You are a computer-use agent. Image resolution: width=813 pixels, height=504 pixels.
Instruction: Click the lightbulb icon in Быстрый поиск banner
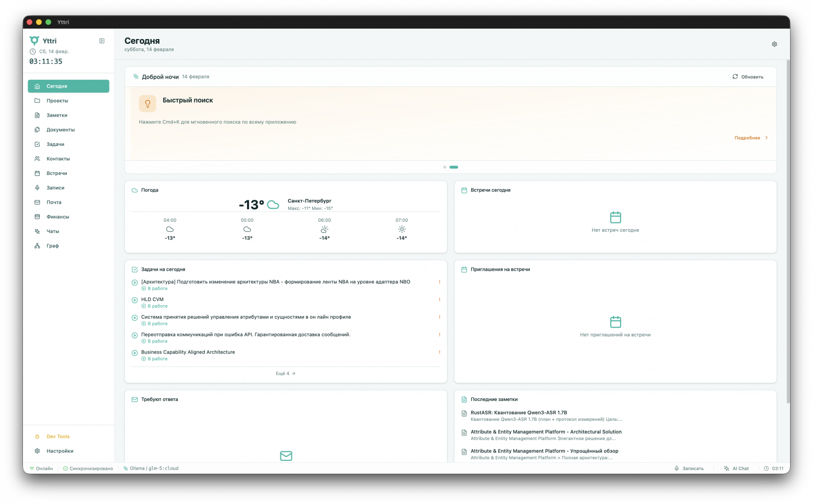click(147, 103)
